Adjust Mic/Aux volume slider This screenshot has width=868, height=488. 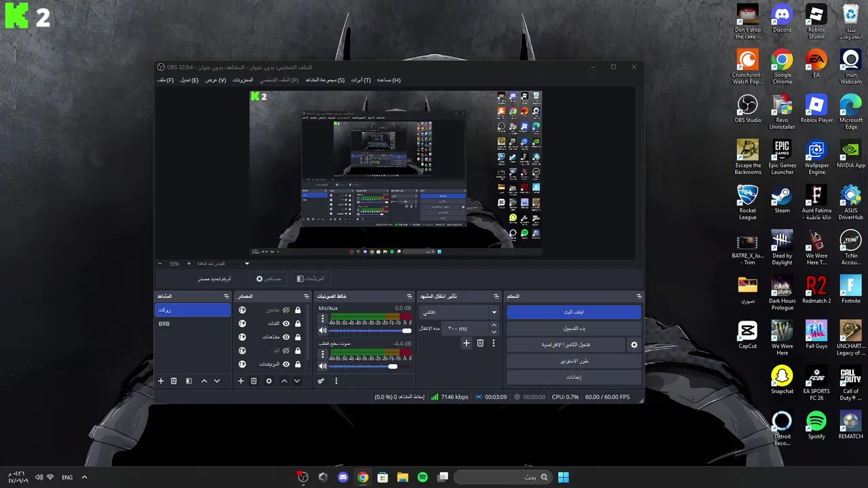(370, 331)
